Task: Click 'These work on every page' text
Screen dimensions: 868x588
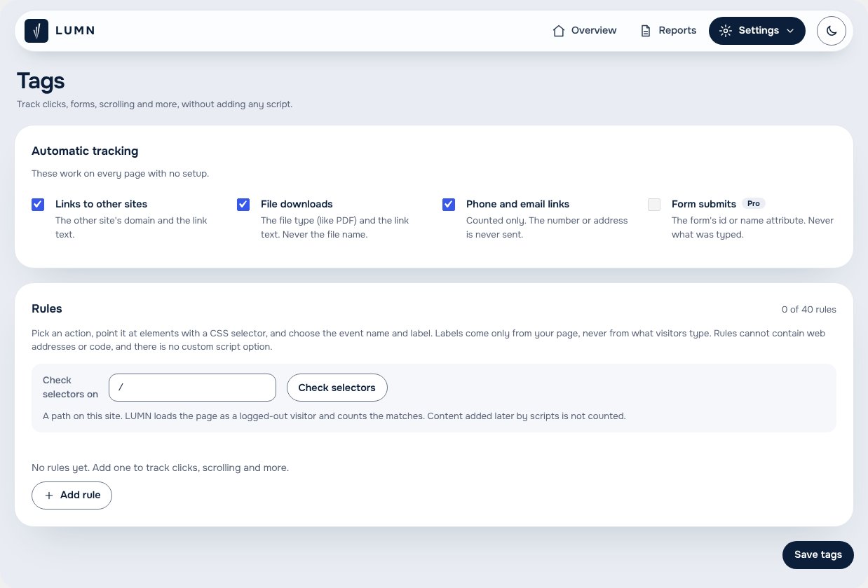Action: click(x=120, y=173)
